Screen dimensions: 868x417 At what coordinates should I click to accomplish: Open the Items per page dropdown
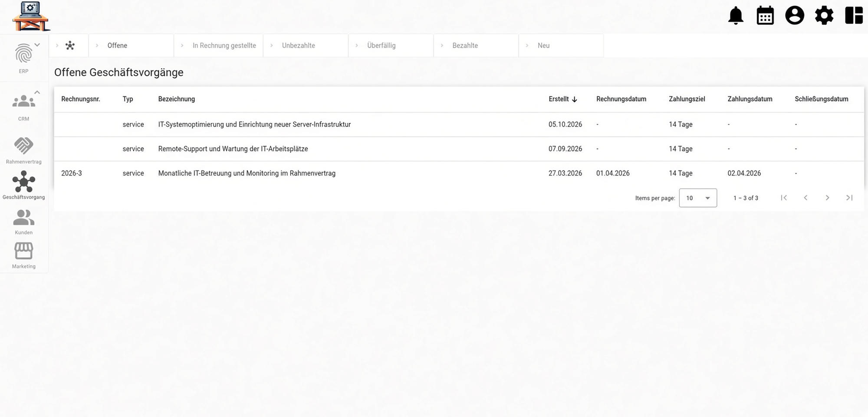pos(698,198)
